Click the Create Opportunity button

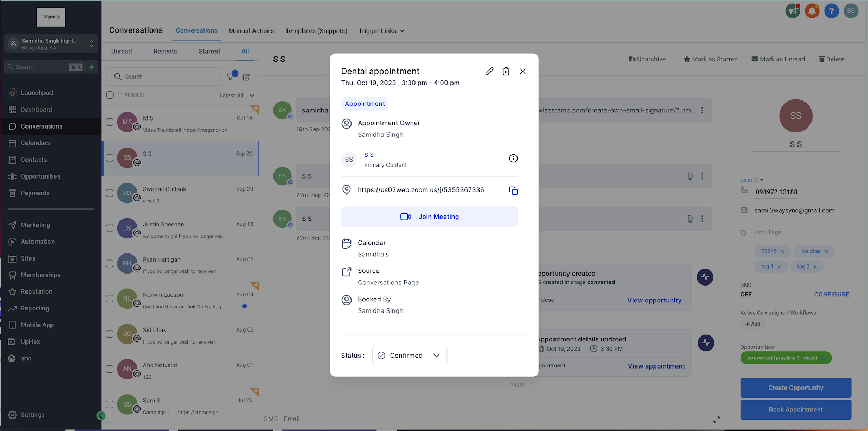(x=796, y=388)
